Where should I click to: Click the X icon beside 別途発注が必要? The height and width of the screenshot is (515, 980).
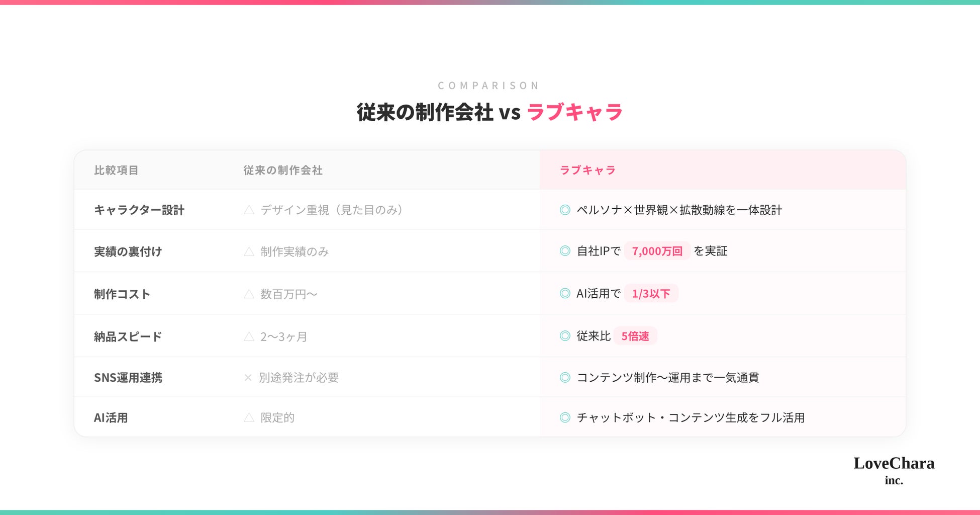point(248,378)
